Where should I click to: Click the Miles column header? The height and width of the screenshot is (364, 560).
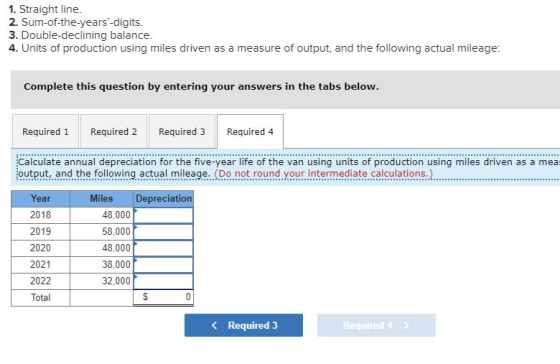(102, 199)
